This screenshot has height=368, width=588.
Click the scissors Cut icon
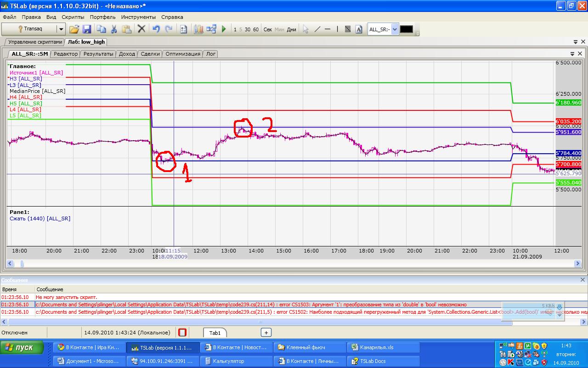[x=114, y=29]
